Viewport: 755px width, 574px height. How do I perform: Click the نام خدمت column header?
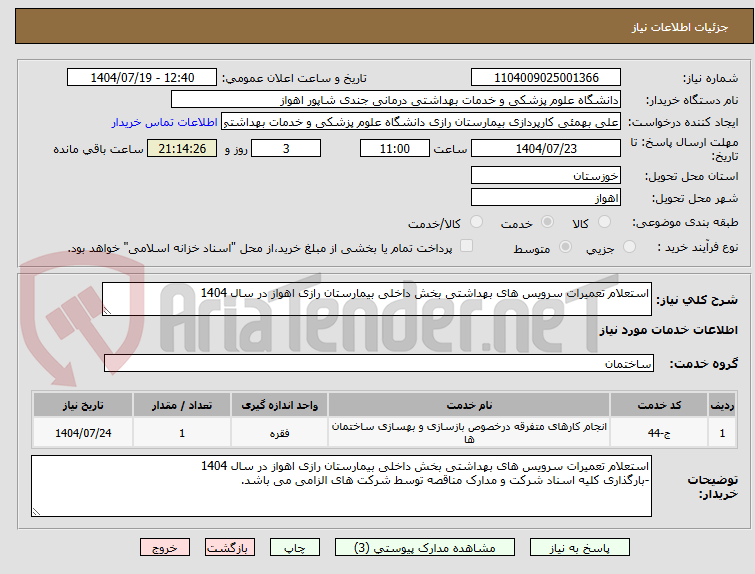[469, 405]
